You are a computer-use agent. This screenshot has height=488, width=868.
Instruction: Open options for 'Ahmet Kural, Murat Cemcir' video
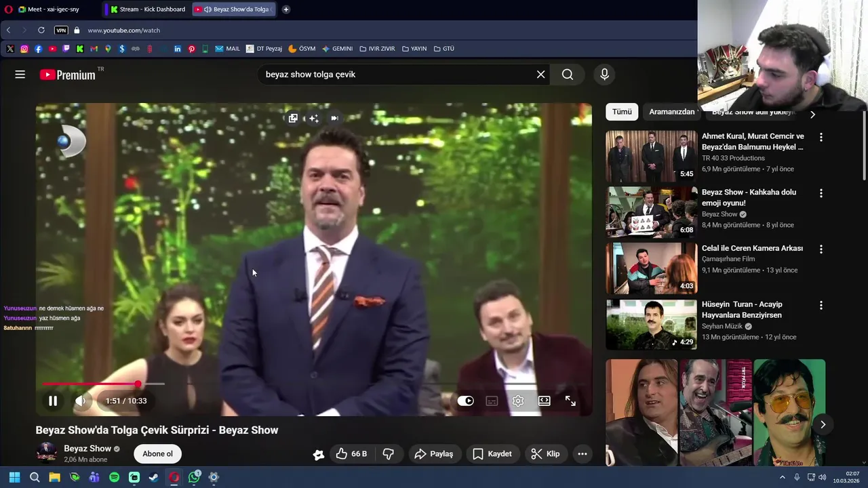click(x=821, y=137)
